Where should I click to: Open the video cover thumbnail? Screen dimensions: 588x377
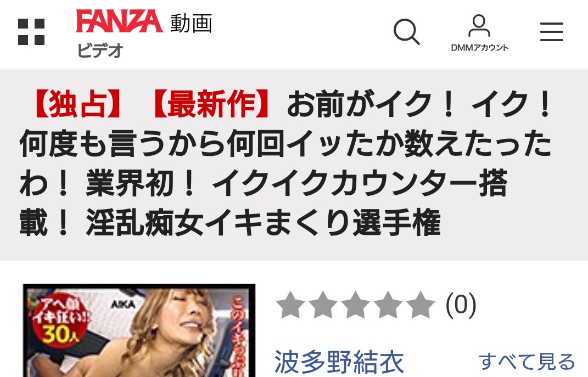click(139, 330)
